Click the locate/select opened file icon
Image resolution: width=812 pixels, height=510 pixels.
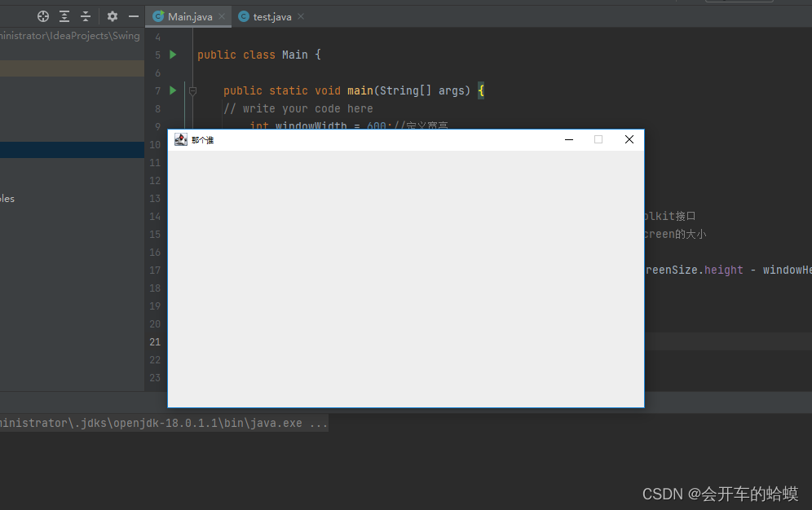click(x=43, y=16)
